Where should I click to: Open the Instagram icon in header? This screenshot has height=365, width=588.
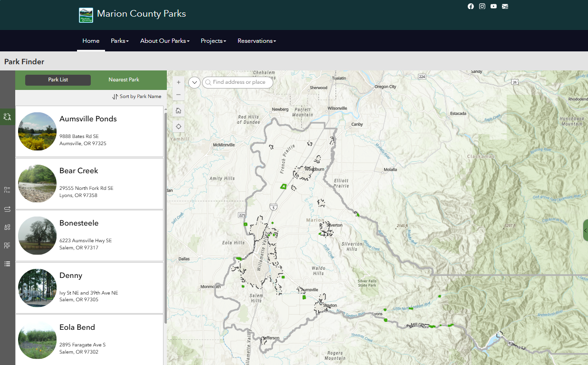482,6
